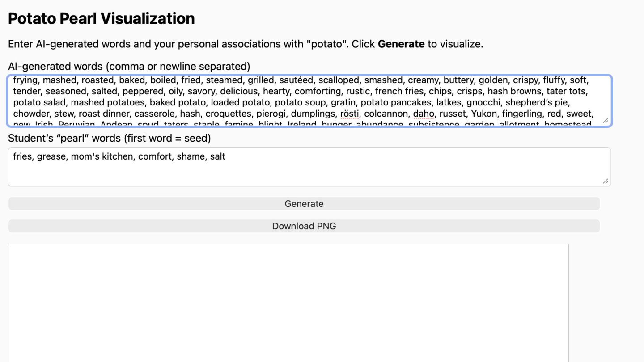Click the Potato Pearl Visualization heading
Image resolution: width=644 pixels, height=362 pixels.
[102, 18]
